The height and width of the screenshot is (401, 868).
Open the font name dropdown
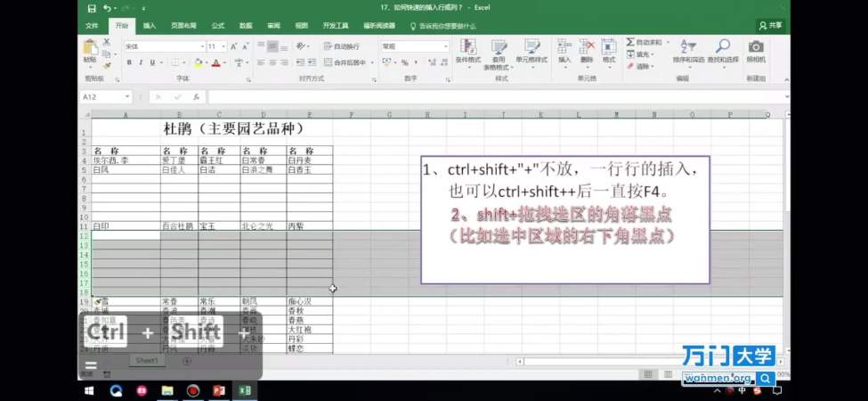tap(202, 46)
